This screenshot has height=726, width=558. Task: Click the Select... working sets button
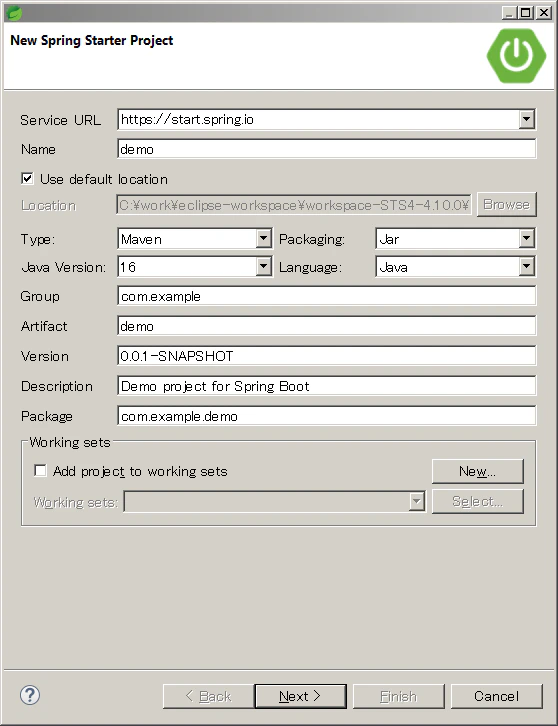click(477, 501)
